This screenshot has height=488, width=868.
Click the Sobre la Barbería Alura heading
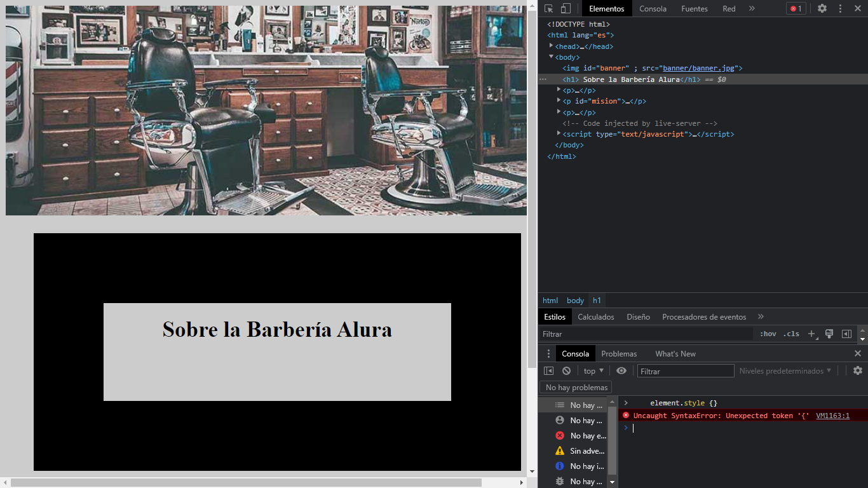pos(277,329)
